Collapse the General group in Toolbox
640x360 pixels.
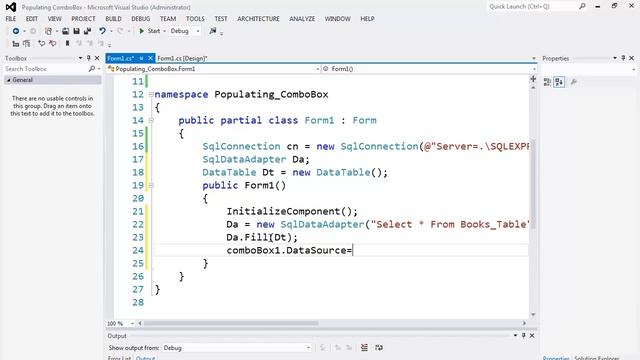coord(9,80)
